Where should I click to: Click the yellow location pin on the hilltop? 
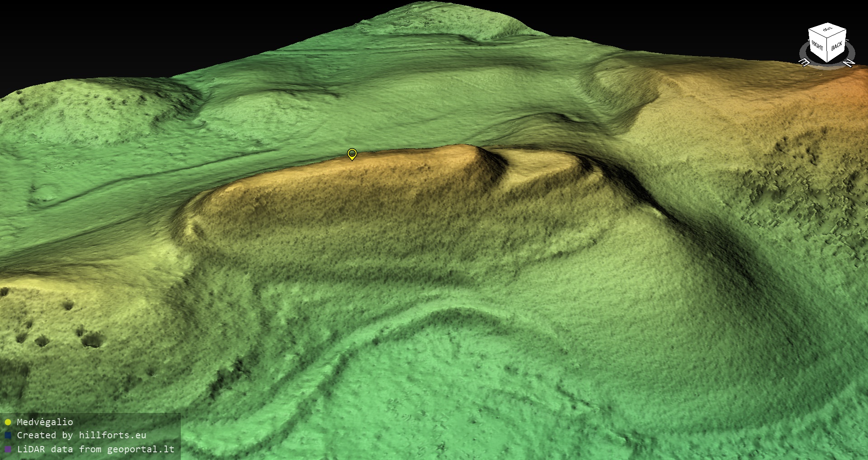pos(352,154)
